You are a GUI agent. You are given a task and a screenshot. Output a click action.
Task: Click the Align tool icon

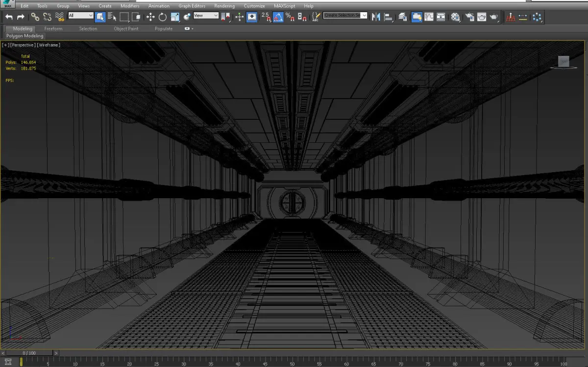pyautogui.click(x=388, y=17)
